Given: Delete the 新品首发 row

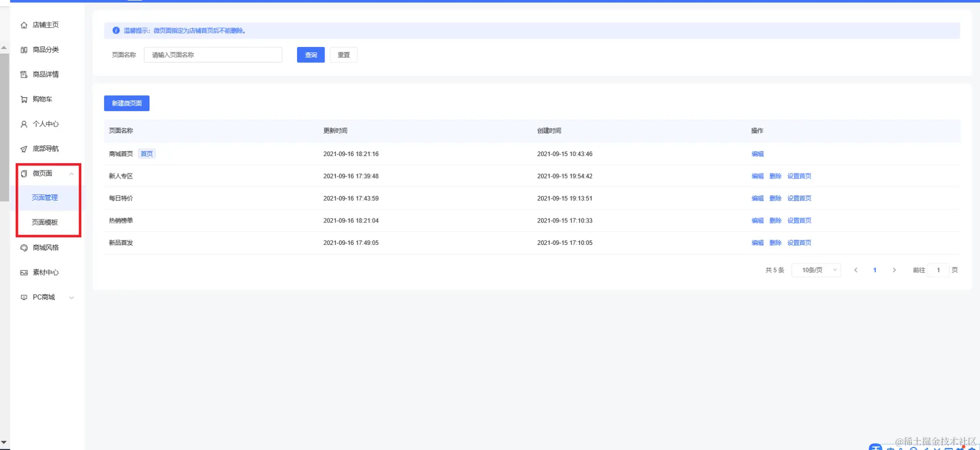Looking at the screenshot, I should pyautogui.click(x=775, y=243).
